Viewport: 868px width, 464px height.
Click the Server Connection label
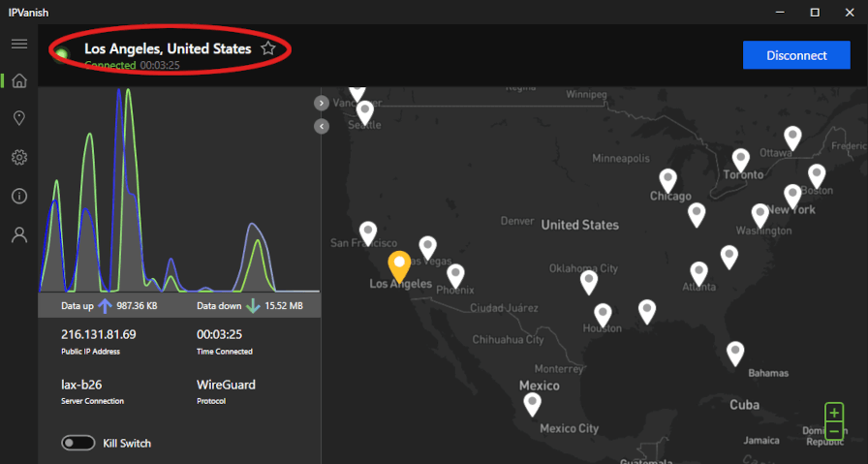pyautogui.click(x=92, y=401)
